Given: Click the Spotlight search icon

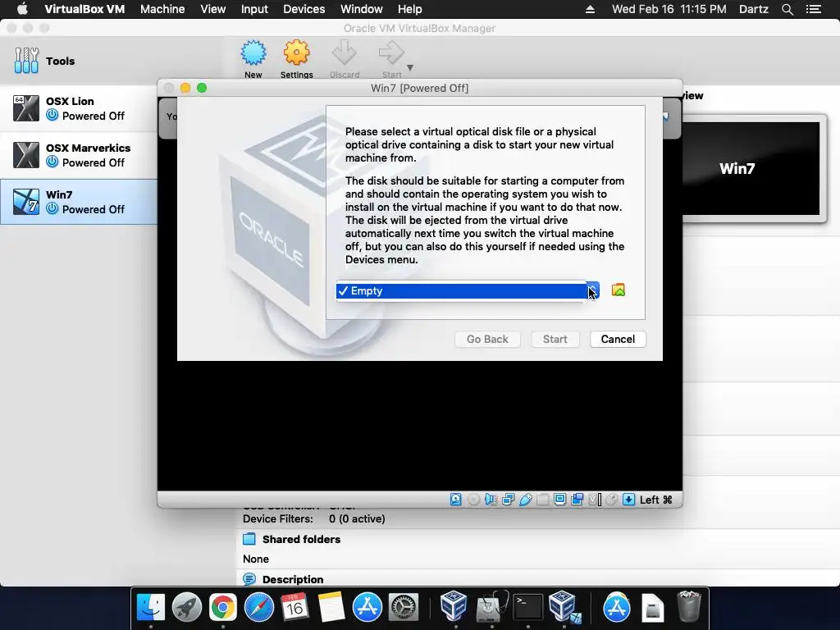Looking at the screenshot, I should pyautogui.click(x=787, y=9).
